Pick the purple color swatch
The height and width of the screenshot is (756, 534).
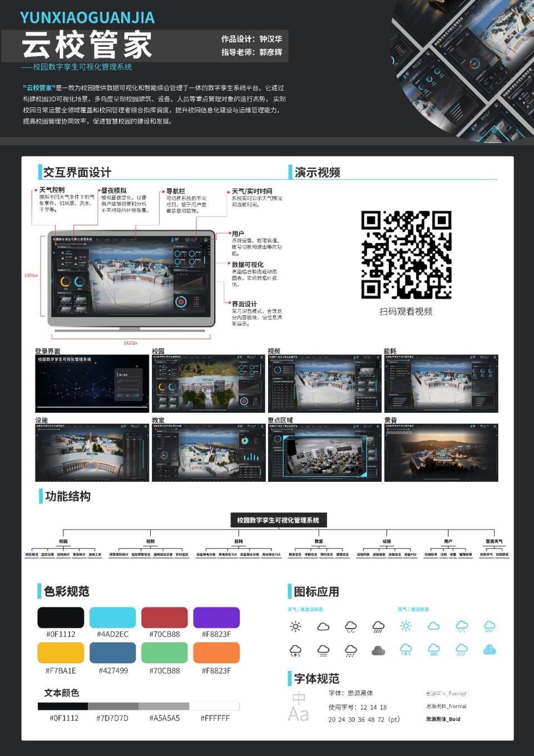(216, 617)
